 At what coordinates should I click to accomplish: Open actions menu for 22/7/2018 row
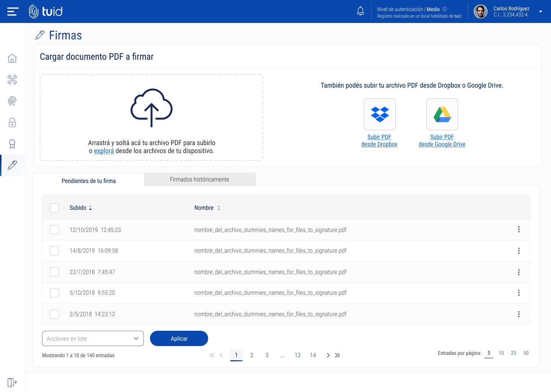coord(519,272)
